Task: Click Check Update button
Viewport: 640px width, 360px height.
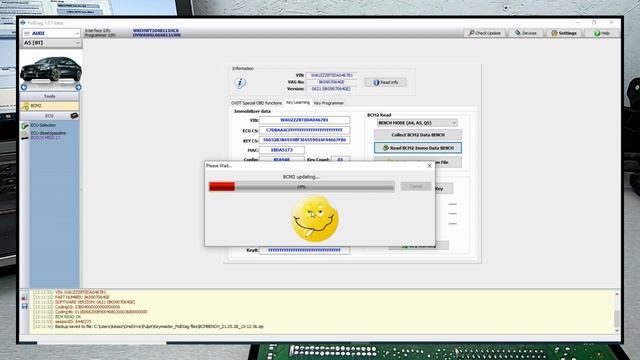Action: click(x=484, y=33)
